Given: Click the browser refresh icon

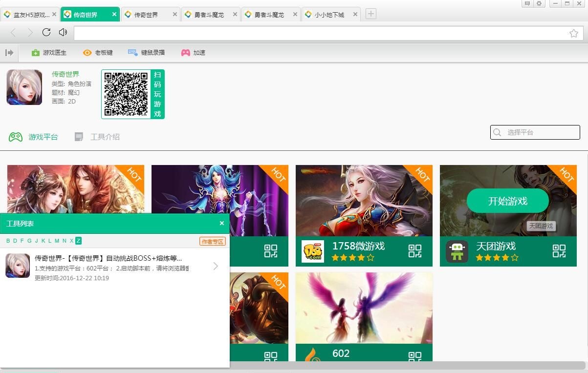Looking at the screenshot, I should click(x=46, y=33).
